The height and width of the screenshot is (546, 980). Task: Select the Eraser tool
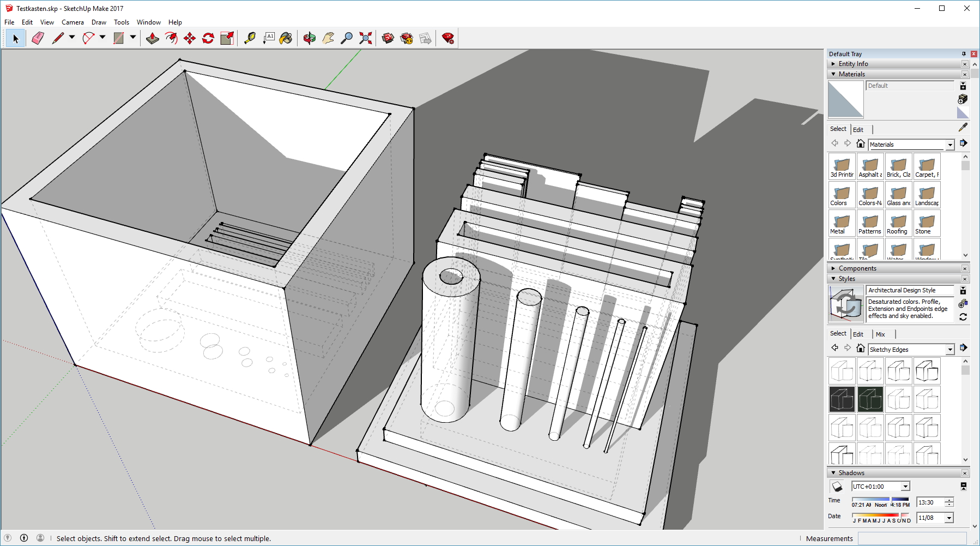click(x=38, y=38)
